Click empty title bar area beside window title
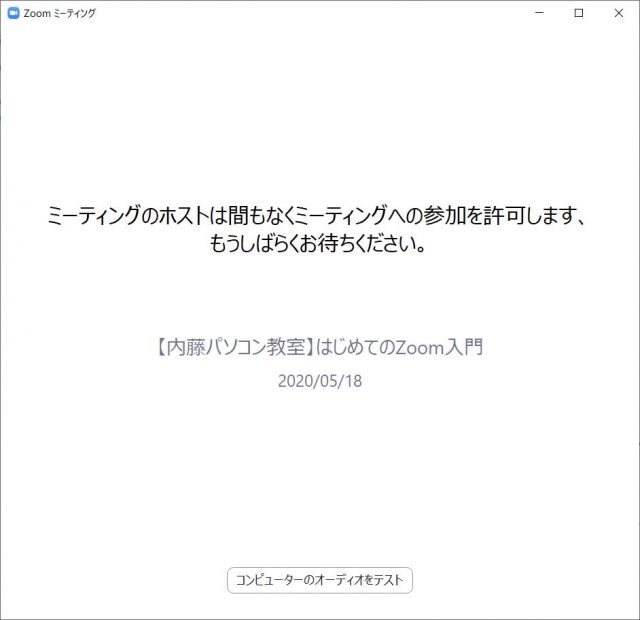The width and height of the screenshot is (640, 620). point(300,13)
